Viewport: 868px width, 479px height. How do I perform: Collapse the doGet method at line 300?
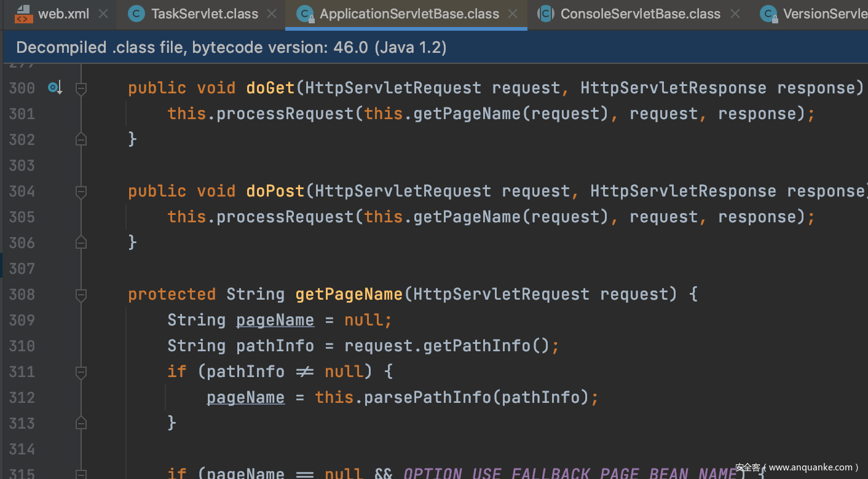pos(81,88)
